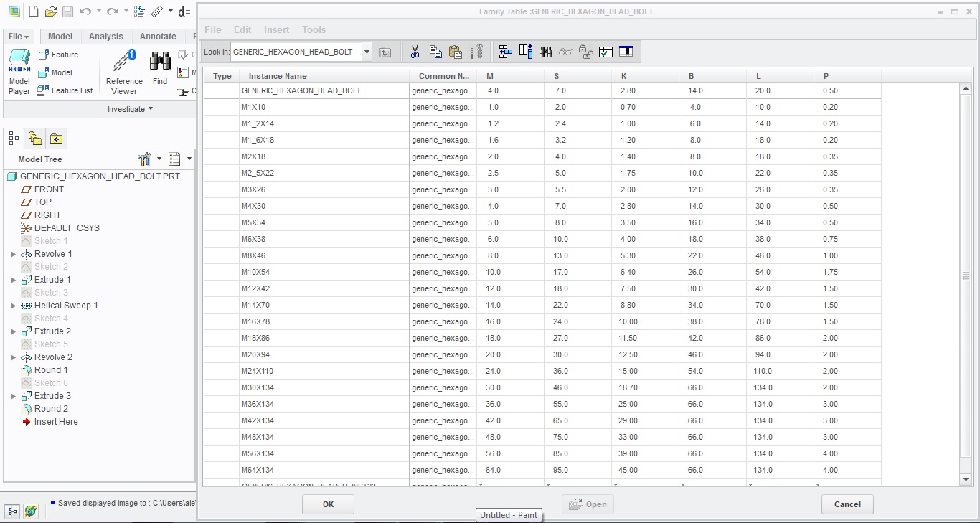Click the vertical scrollbar of Family Table
Image resolution: width=980 pixels, height=523 pixels.
[966, 275]
